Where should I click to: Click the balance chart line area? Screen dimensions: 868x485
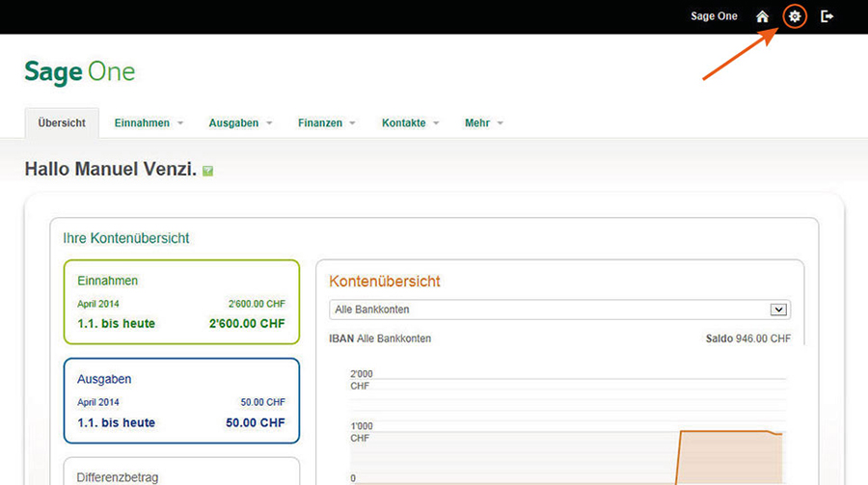point(728,457)
